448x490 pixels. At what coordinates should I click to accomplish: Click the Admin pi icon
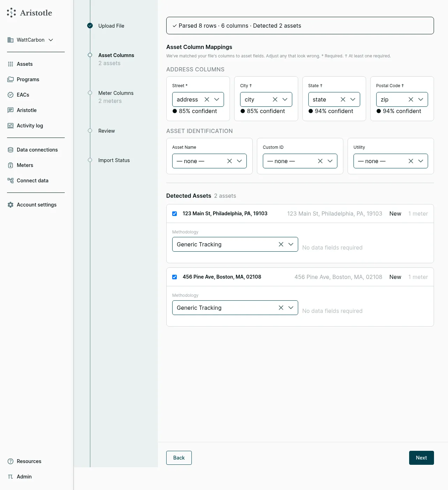[x=10, y=477]
